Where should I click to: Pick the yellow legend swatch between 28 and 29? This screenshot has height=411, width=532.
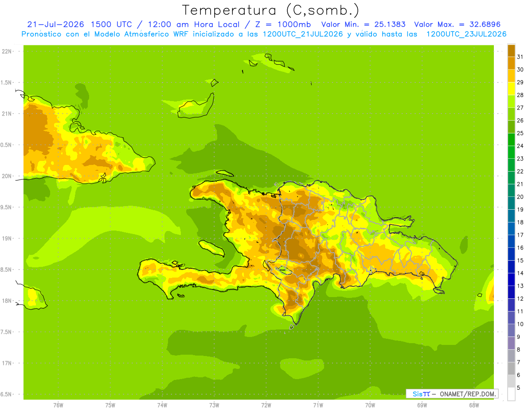(x=511, y=88)
